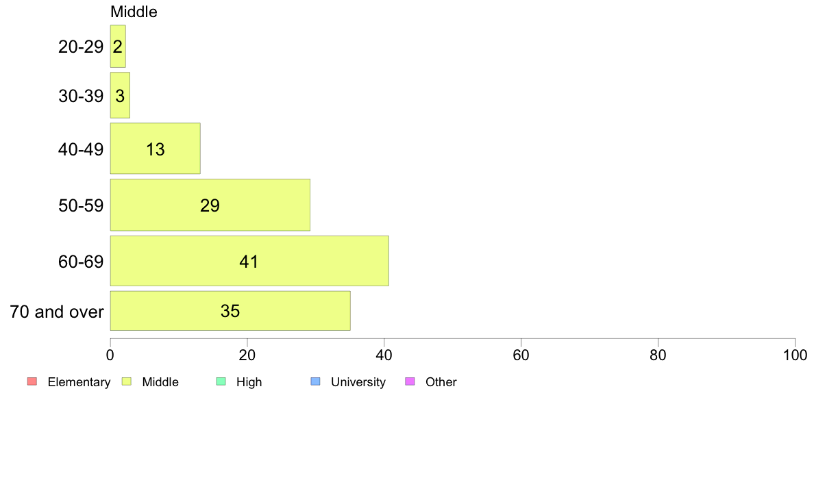Click the 60 tick on x-axis
814x504 pixels.
pos(521,355)
